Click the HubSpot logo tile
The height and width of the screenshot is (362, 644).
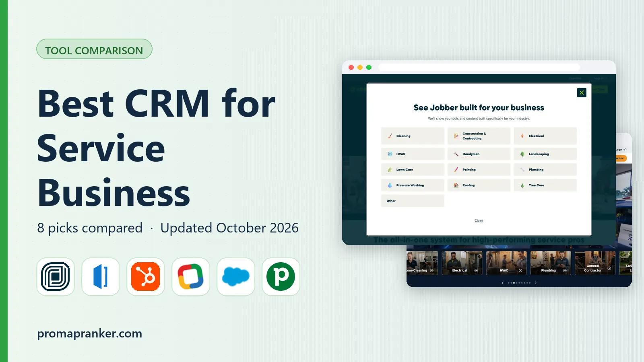coord(146,277)
